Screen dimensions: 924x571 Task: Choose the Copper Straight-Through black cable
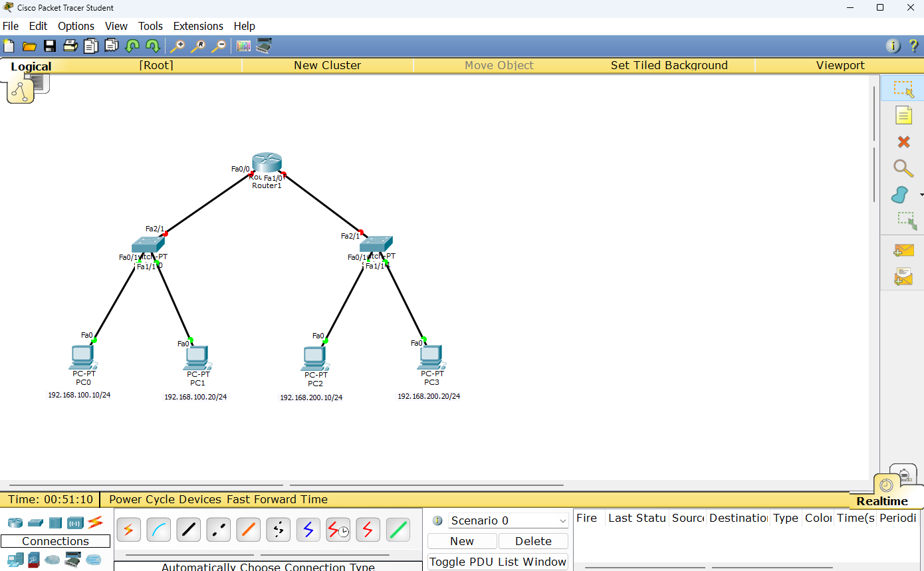pyautogui.click(x=189, y=530)
